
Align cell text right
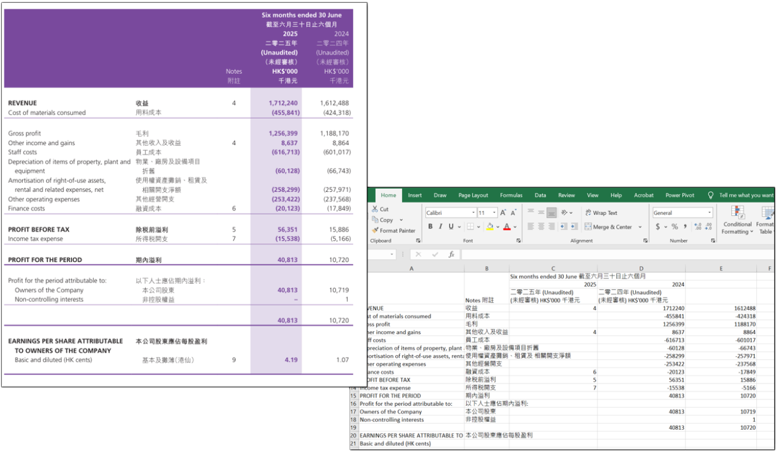coord(551,226)
